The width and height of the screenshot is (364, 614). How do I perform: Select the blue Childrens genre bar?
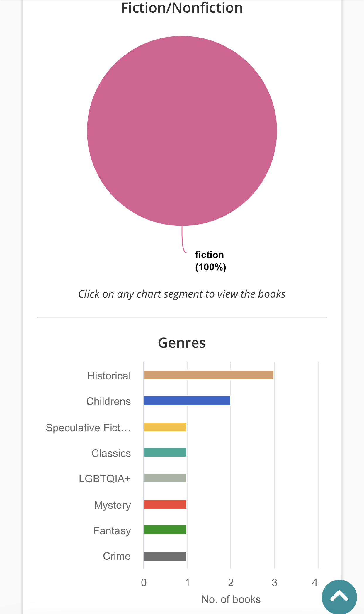(x=187, y=401)
